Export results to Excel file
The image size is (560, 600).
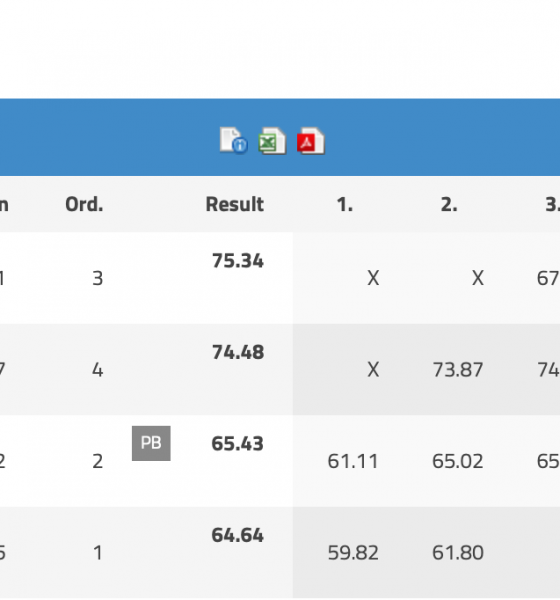(x=272, y=141)
